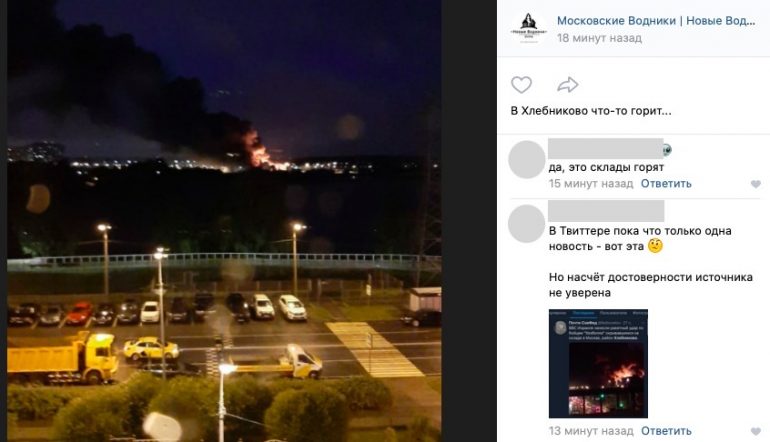
Task: Like the Twitter news comment via heart
Action: [x=756, y=432]
